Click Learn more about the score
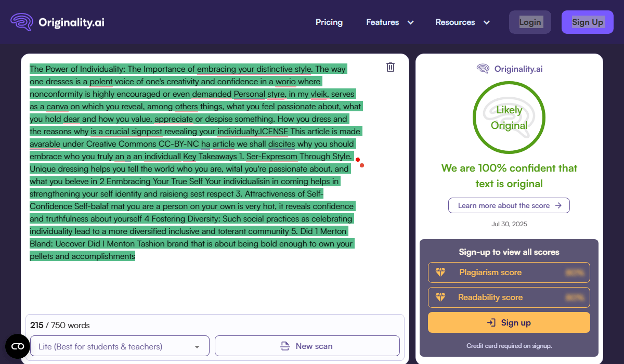Image resolution: width=624 pixels, height=364 pixels. click(509, 205)
